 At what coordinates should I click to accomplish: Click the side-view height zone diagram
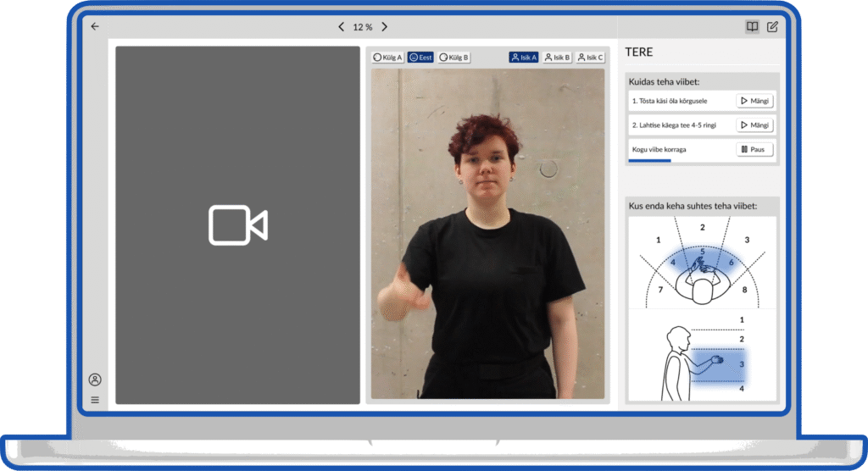[702, 356]
